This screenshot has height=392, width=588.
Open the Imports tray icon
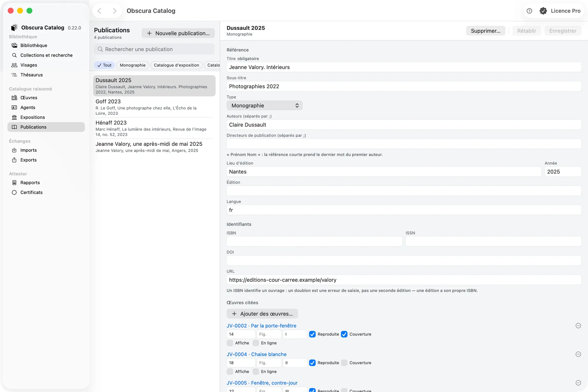coord(14,150)
